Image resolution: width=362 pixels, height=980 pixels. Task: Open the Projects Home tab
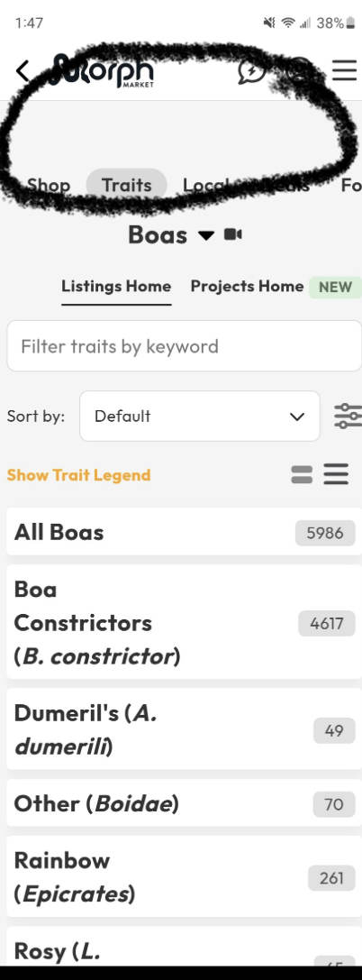[x=247, y=287]
